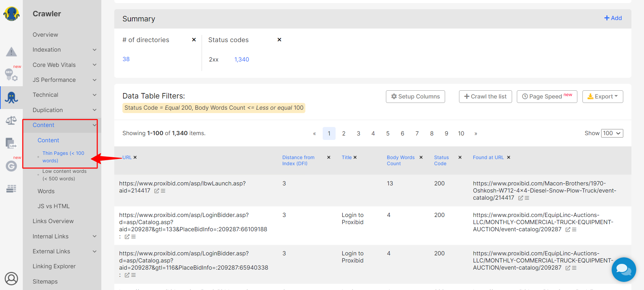Open the live chat bubble widget
This screenshot has width=644, height=290.
coord(624,270)
